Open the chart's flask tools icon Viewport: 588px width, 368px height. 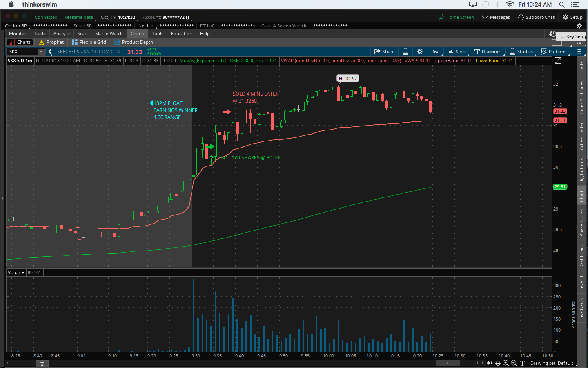405,52
